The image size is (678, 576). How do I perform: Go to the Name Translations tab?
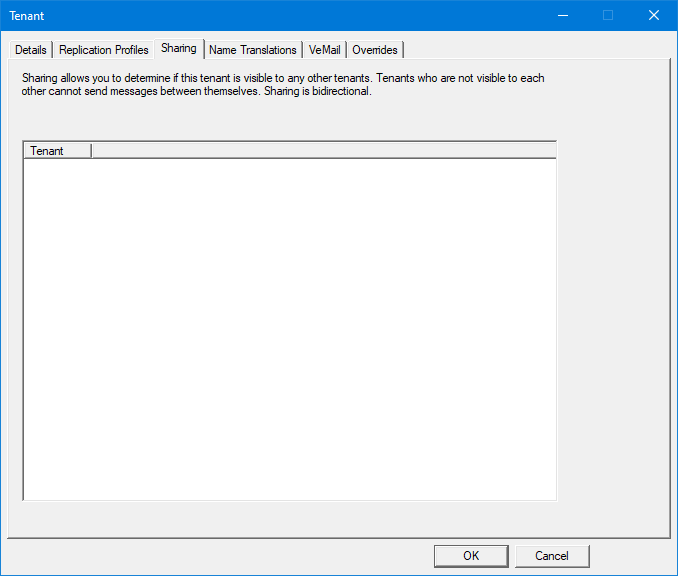pos(253,50)
